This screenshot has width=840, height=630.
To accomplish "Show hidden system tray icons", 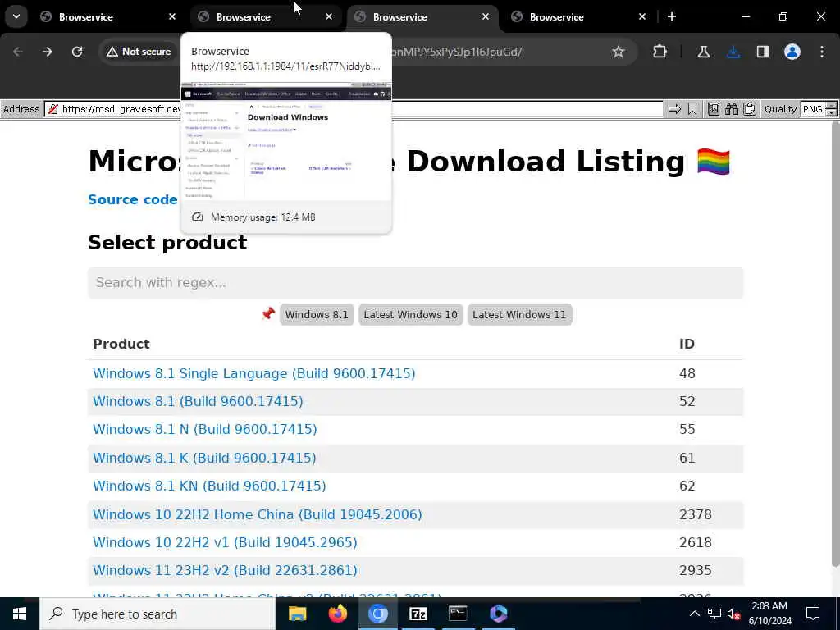I will click(x=694, y=614).
